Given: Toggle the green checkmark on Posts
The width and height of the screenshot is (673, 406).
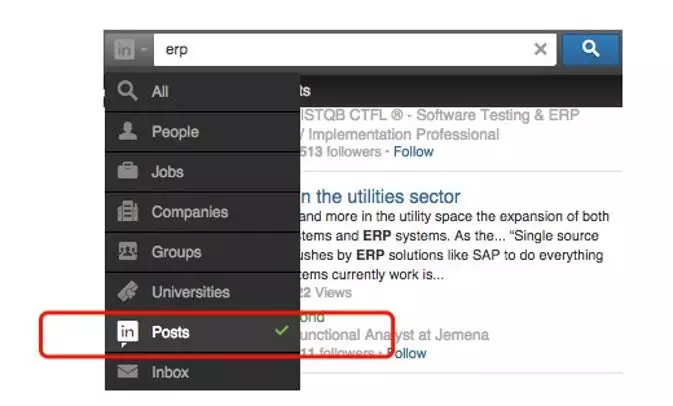Looking at the screenshot, I should click(x=281, y=331).
